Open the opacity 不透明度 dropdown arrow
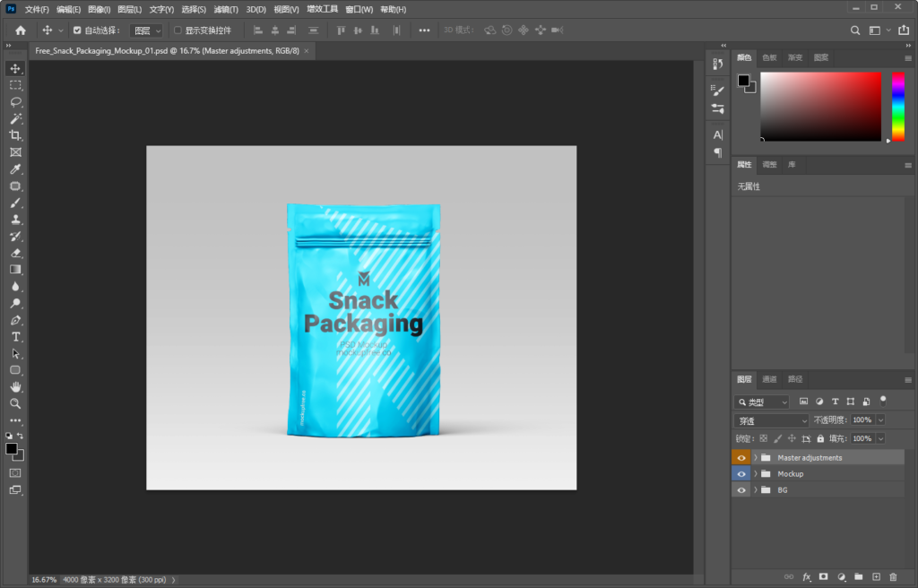918x588 pixels. [880, 419]
